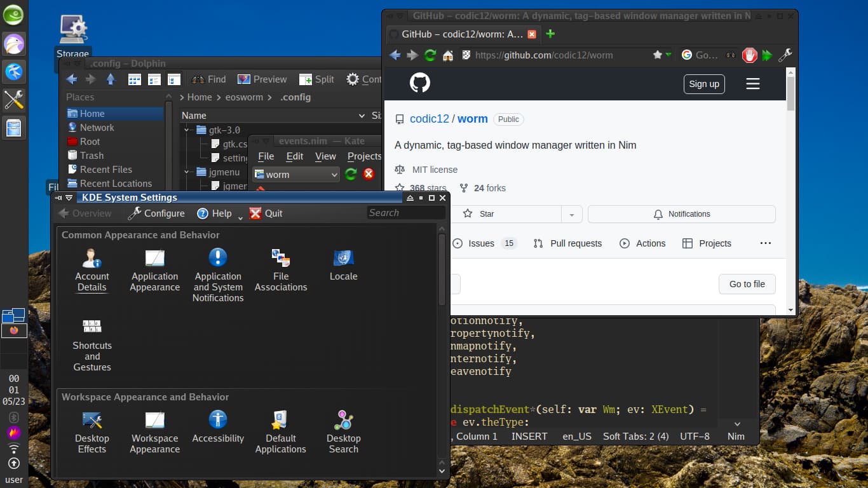Open Locale settings module
The width and height of the screenshot is (868, 488).
[x=344, y=265]
